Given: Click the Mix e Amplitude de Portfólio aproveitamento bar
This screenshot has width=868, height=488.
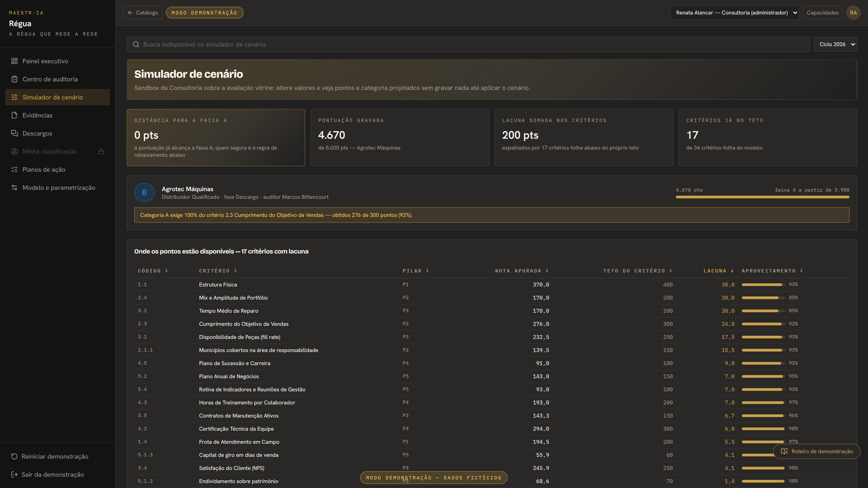Looking at the screenshot, I should [x=763, y=298].
